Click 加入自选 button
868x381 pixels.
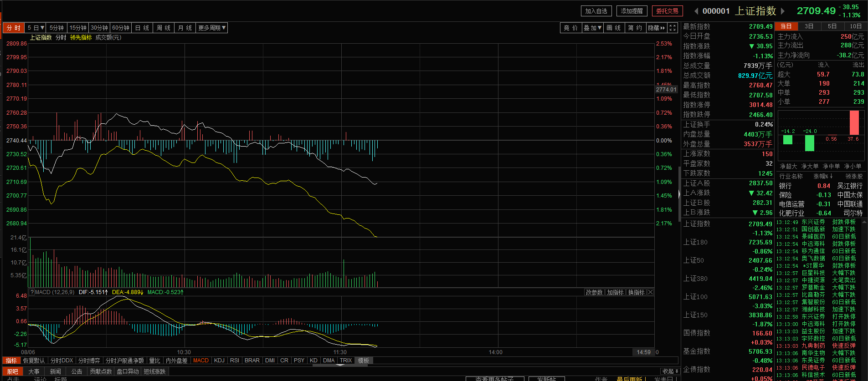coord(596,11)
